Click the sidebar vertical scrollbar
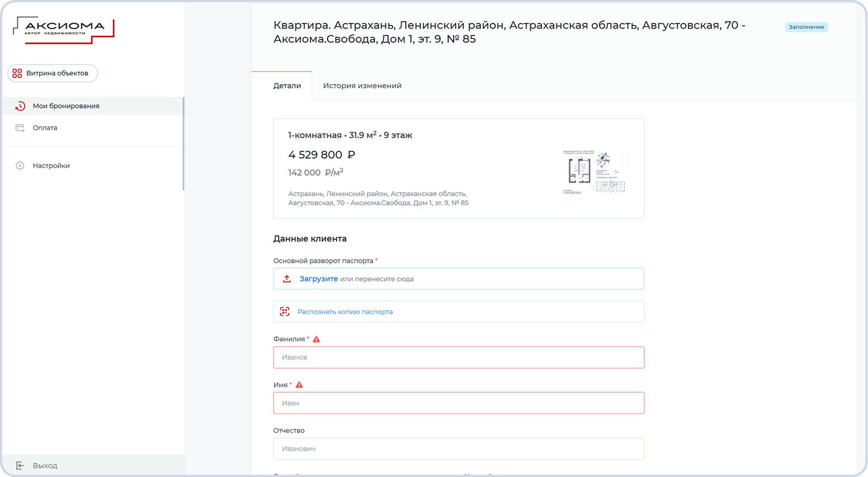 pyautogui.click(x=183, y=144)
